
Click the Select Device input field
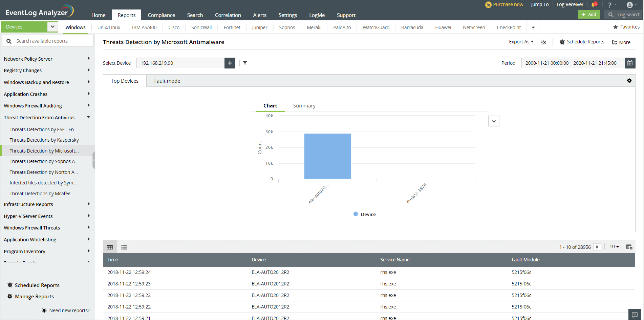(x=180, y=63)
